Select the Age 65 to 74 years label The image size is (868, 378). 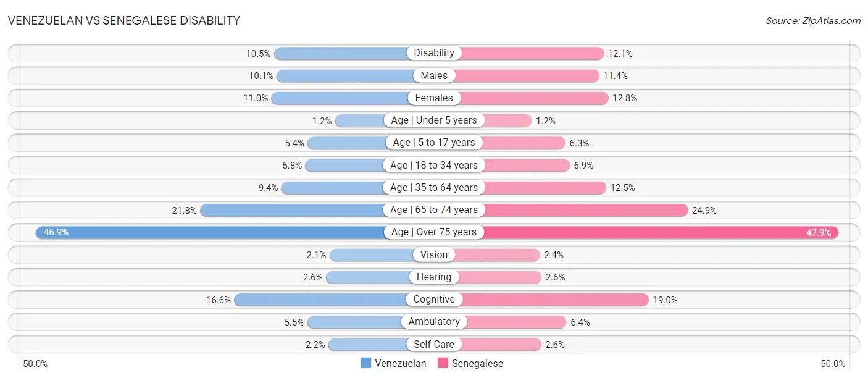(x=434, y=210)
